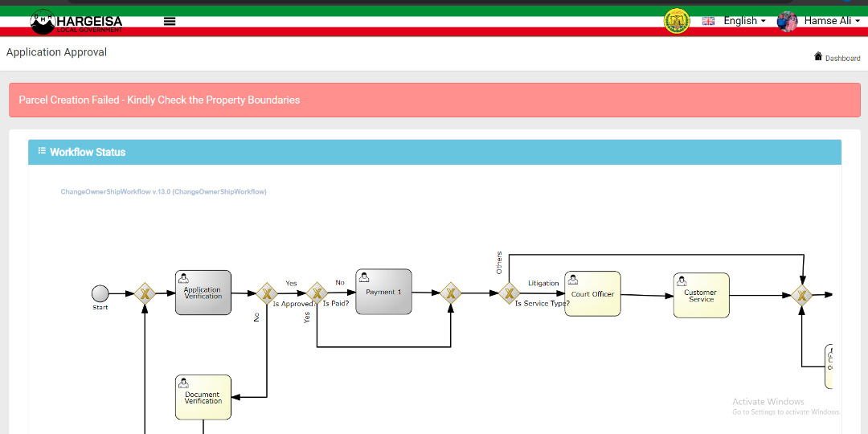Click user icon in Payment 1 node

coord(364,276)
